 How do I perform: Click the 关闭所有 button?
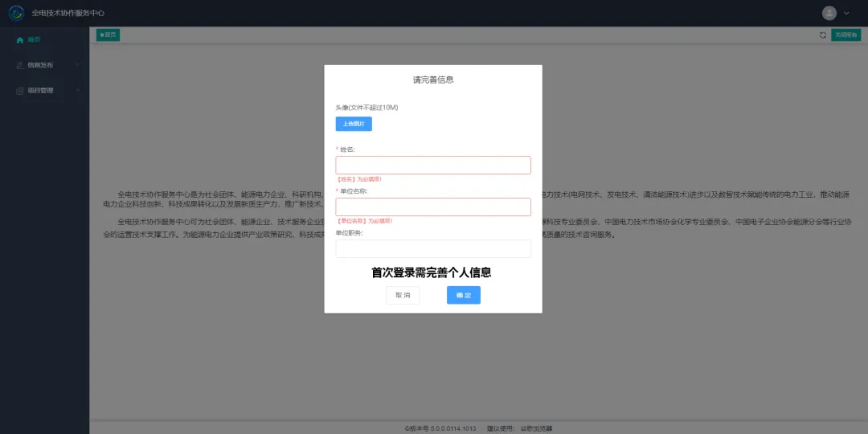[x=845, y=35]
